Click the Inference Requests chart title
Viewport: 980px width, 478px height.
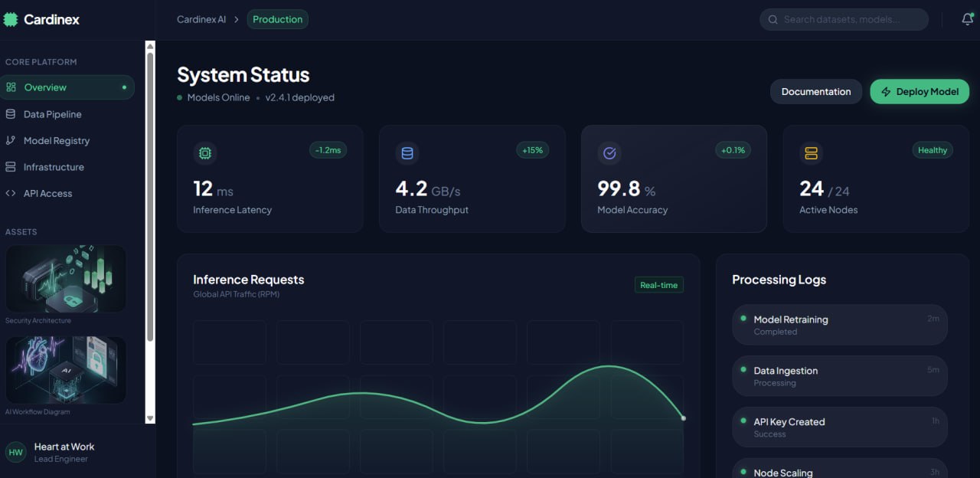point(249,280)
